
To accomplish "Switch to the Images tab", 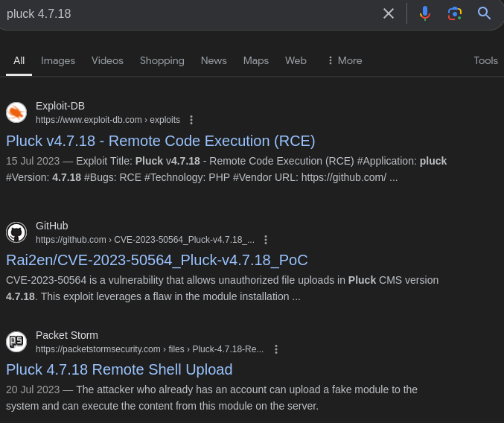I will [x=58, y=60].
